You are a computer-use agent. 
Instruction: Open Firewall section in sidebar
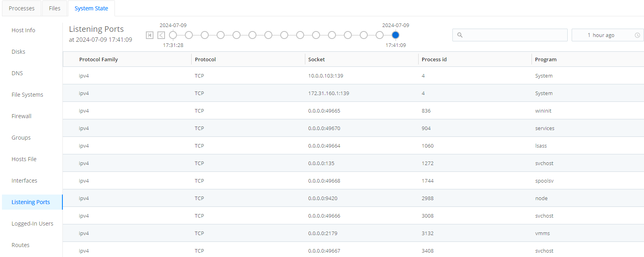click(x=21, y=116)
